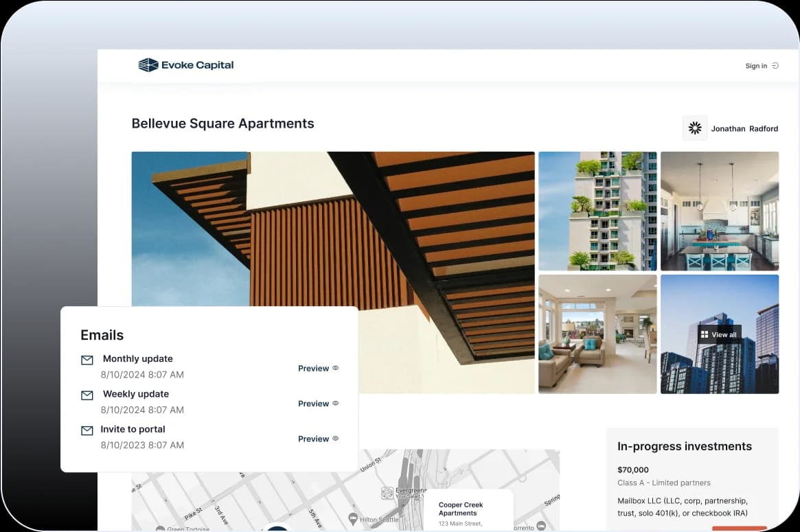Viewport: 800px width, 532px height.
Task: Click the Weekly update envelope icon
Action: pyautogui.click(x=87, y=395)
